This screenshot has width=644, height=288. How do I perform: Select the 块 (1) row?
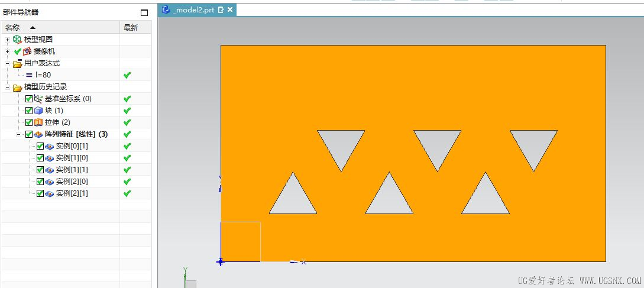pos(76,111)
